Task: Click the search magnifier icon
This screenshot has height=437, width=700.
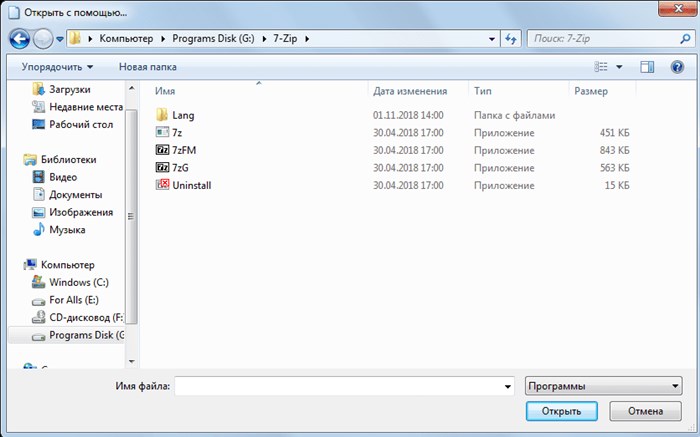Action: click(x=685, y=39)
